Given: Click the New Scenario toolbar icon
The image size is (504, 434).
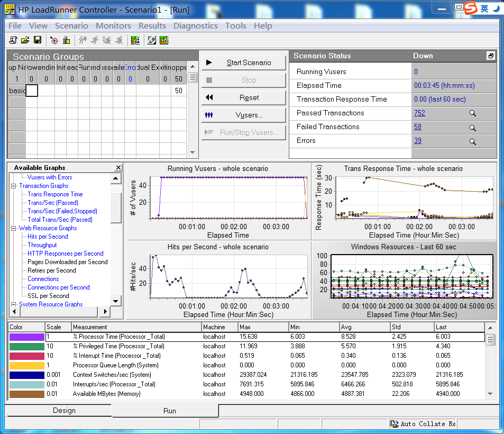Looking at the screenshot, I should point(13,40).
